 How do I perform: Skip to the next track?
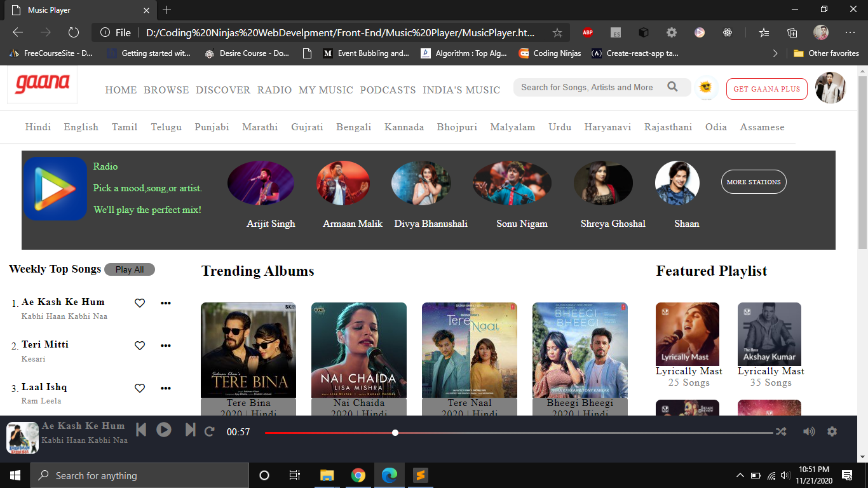[x=190, y=430]
